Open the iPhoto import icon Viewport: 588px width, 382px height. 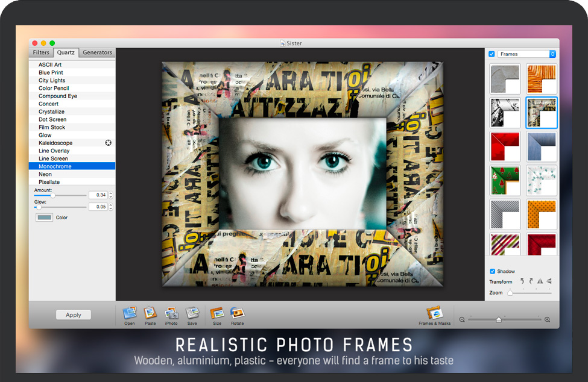click(x=171, y=313)
